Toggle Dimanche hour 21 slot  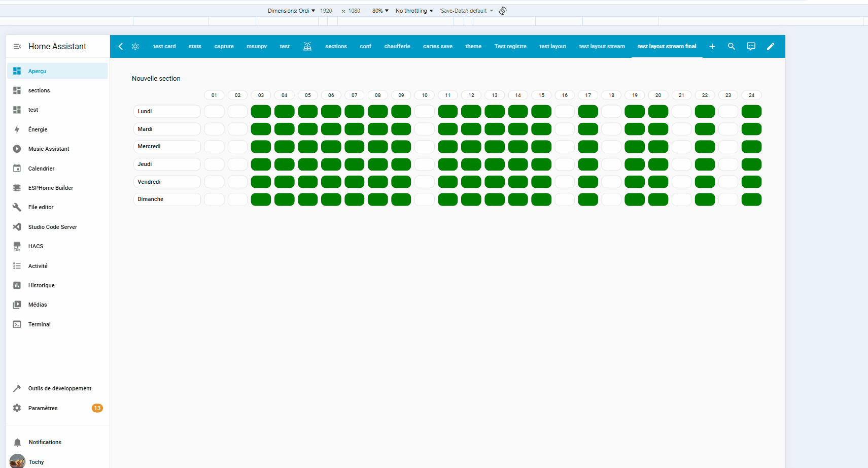(681, 199)
